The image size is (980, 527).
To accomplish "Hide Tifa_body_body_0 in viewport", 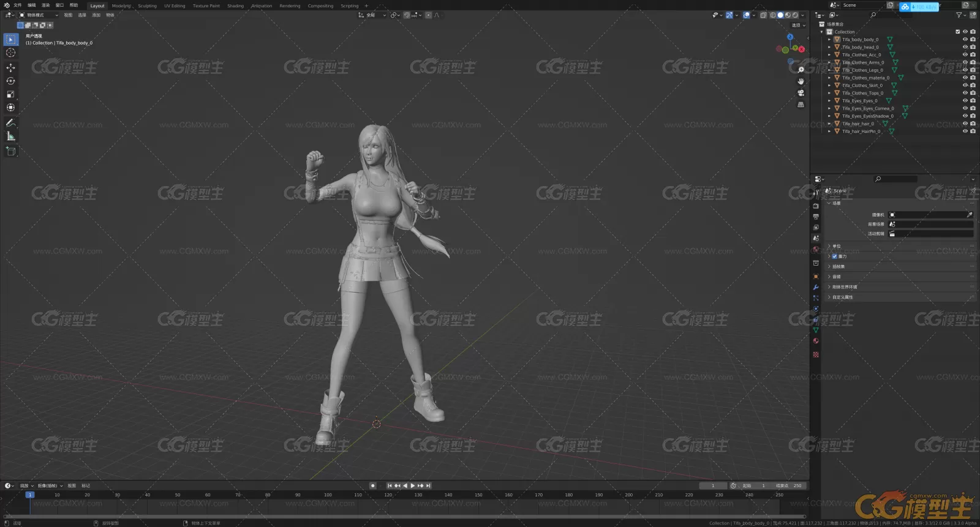I will click(x=965, y=39).
